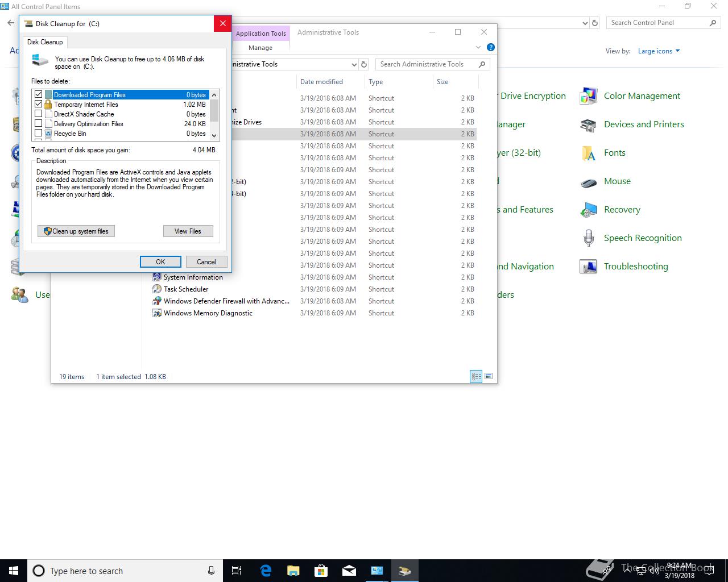Open the Speech Recognition microphone icon
728x582 pixels.
click(x=588, y=238)
